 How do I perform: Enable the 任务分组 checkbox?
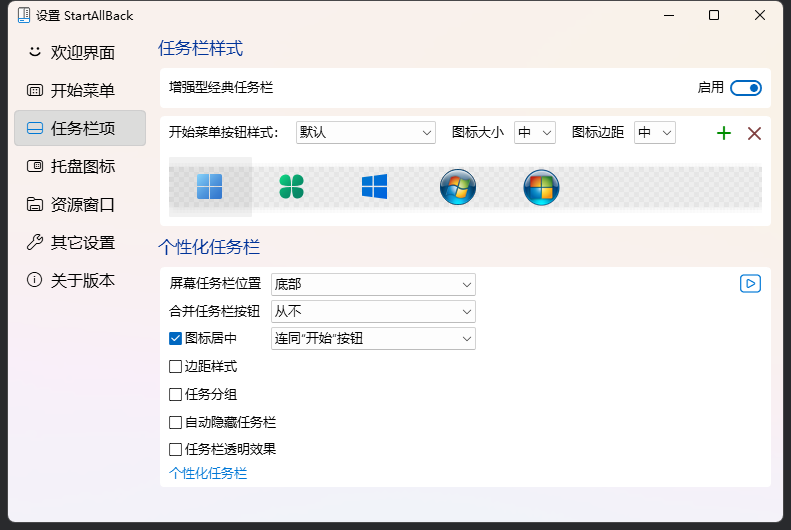pyautogui.click(x=175, y=394)
